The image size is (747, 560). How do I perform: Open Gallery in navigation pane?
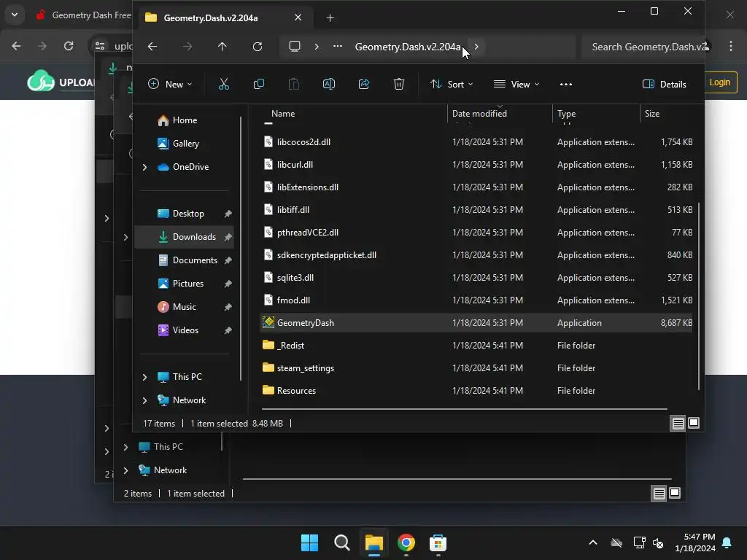(x=185, y=144)
